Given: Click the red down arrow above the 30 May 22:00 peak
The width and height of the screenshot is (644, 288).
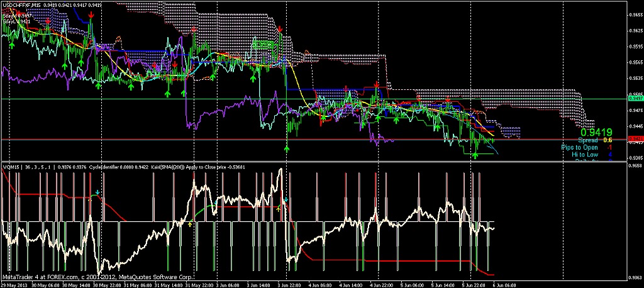Looking at the screenshot, I should [x=91, y=13].
